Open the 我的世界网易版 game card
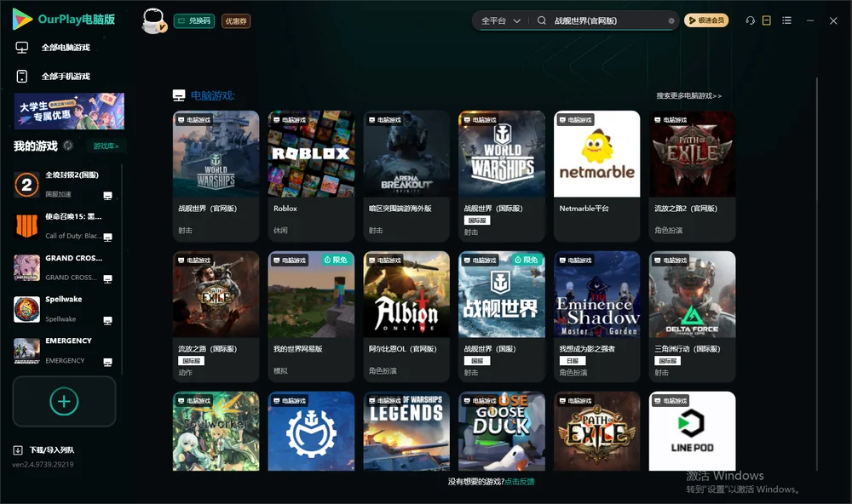The width and height of the screenshot is (852, 504). (311, 317)
